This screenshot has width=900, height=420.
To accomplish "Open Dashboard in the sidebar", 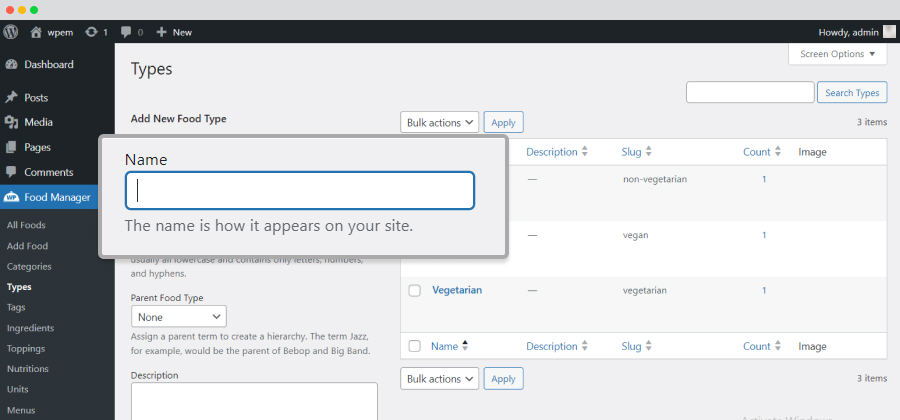I will pos(48,65).
